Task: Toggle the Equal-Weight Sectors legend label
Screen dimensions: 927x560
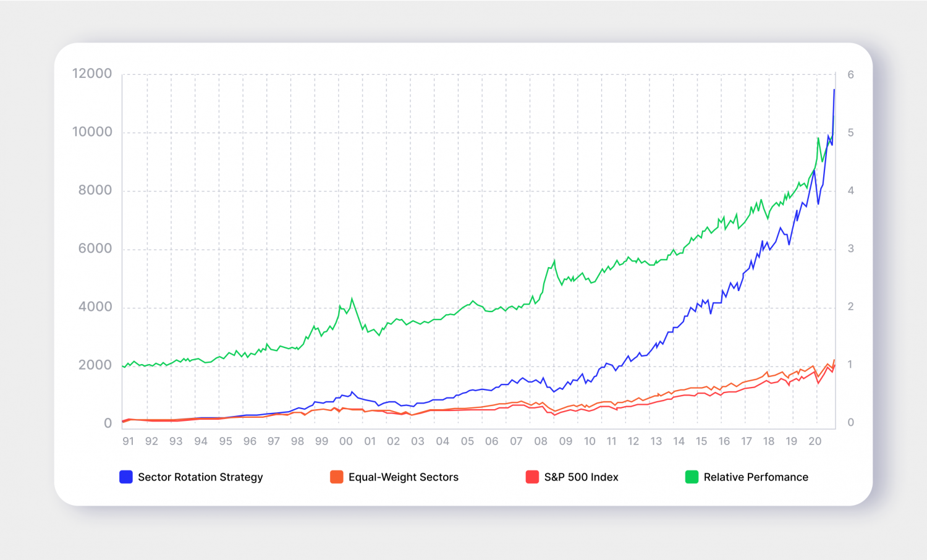Action: coord(404,477)
